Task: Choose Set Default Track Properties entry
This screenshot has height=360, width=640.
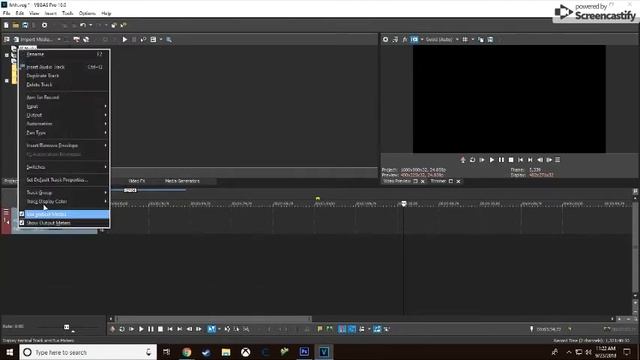Action: [64, 180]
